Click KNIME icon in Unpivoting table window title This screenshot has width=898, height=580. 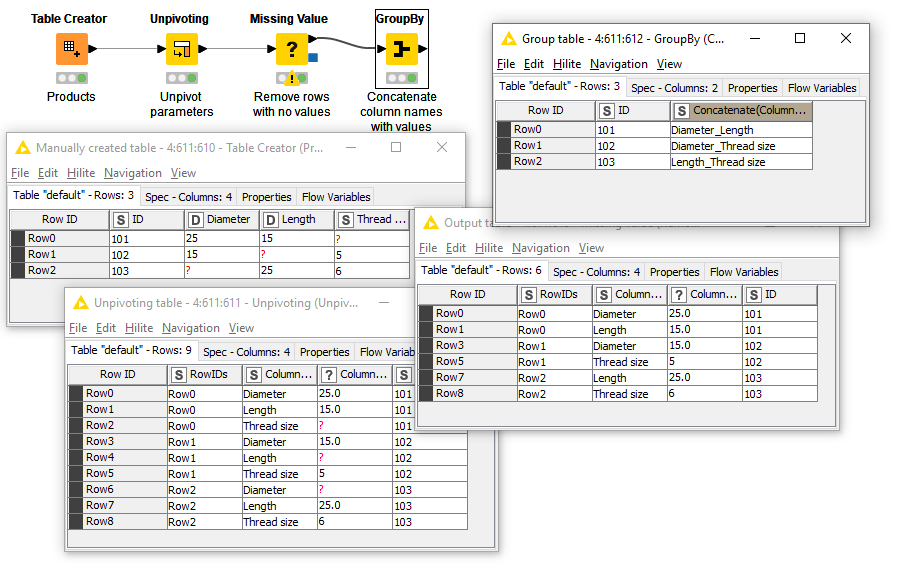81,302
